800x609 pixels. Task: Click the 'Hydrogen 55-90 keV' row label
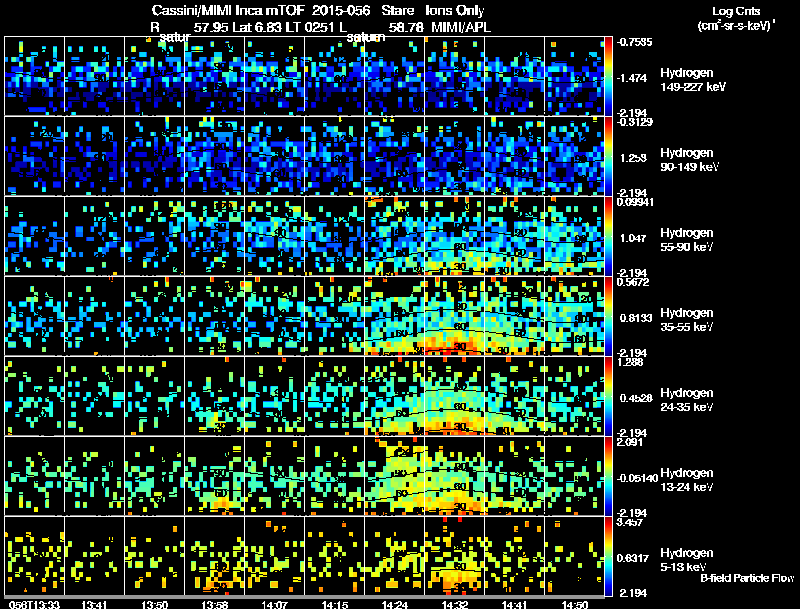687,240
